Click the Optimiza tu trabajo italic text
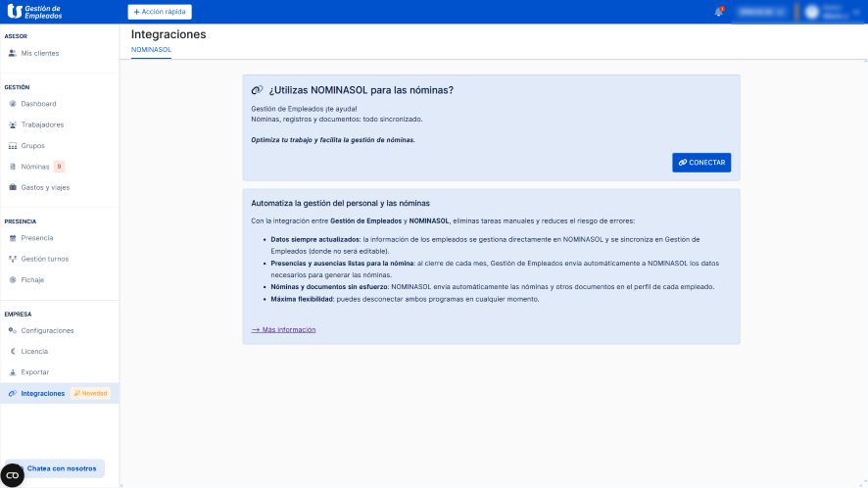868x488 pixels. pyautogui.click(x=333, y=139)
